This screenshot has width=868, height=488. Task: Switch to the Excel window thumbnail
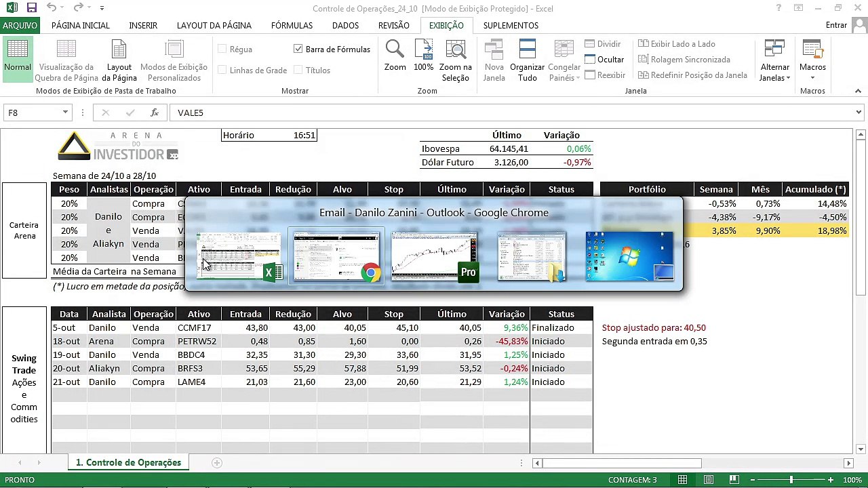[x=239, y=256]
